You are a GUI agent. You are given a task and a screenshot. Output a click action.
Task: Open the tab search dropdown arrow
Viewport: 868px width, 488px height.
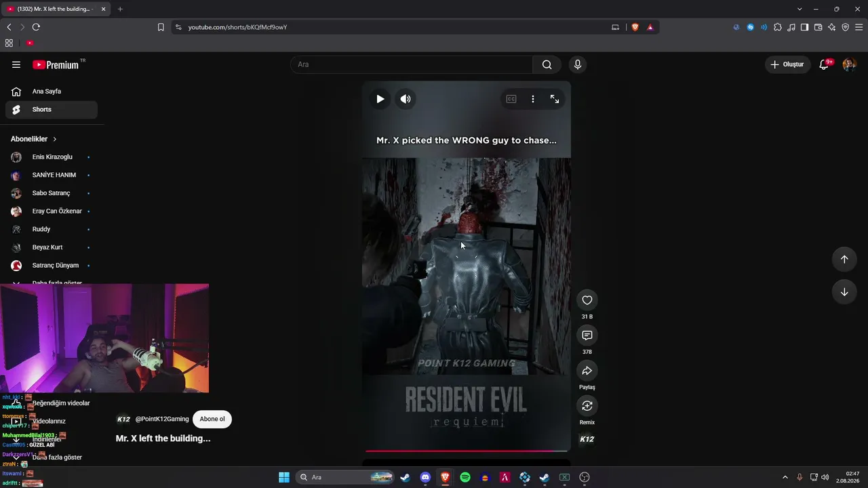[800, 9]
